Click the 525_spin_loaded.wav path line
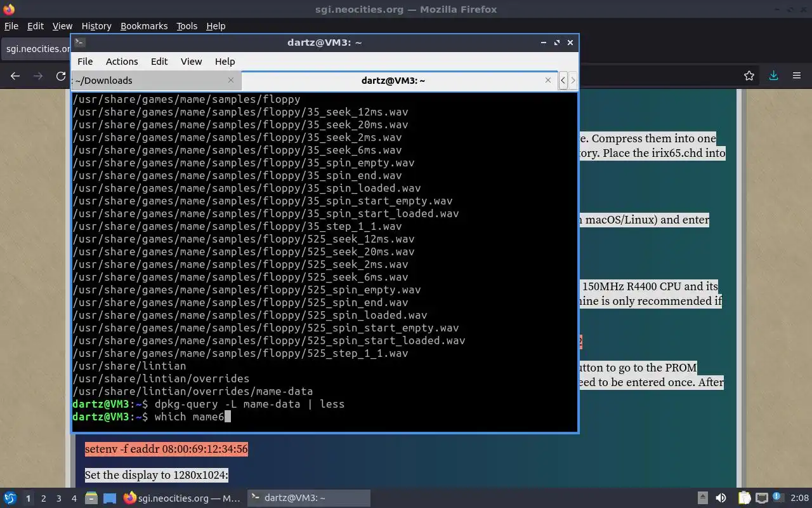The image size is (812, 508). [x=250, y=315]
